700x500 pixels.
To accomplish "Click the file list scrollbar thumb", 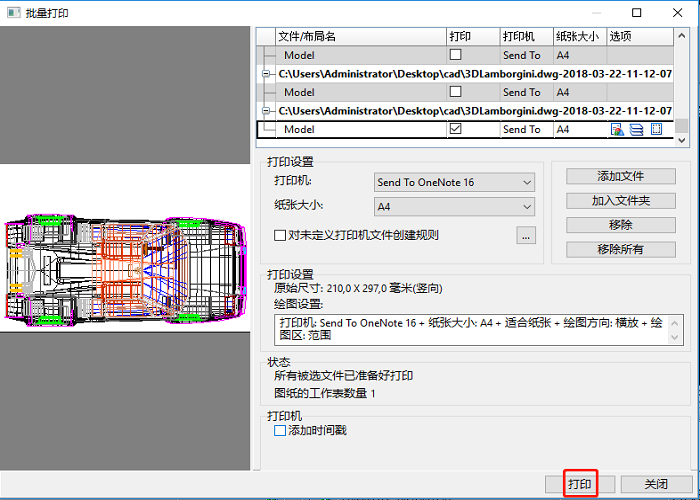I will click(681, 125).
